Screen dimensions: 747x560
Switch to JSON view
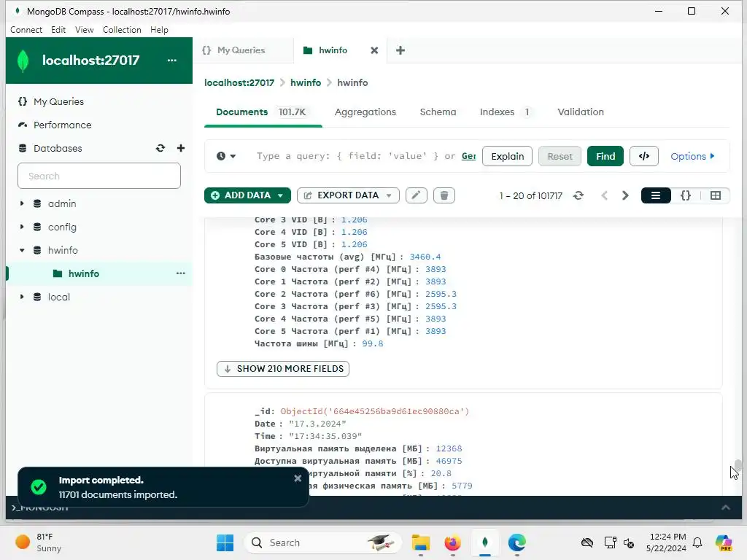click(686, 195)
